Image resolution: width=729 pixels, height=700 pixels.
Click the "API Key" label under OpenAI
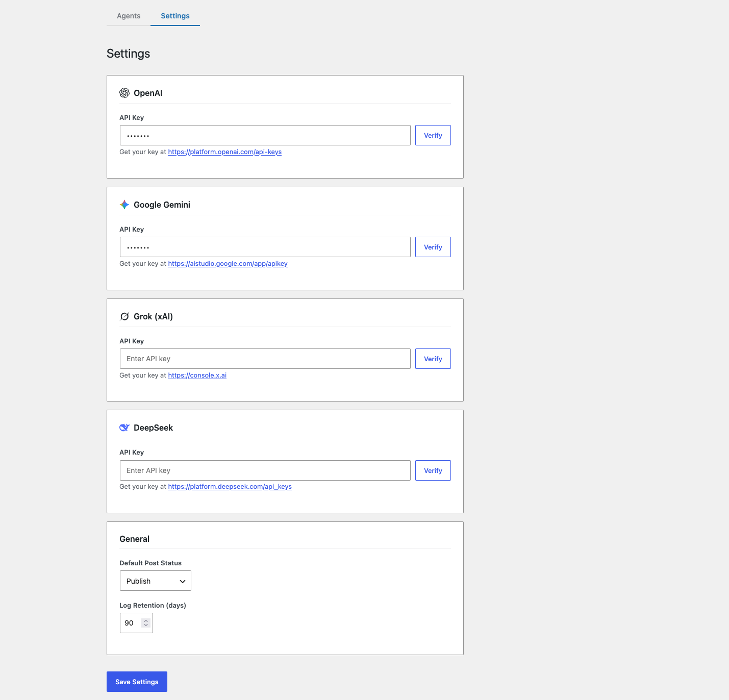pyautogui.click(x=132, y=118)
